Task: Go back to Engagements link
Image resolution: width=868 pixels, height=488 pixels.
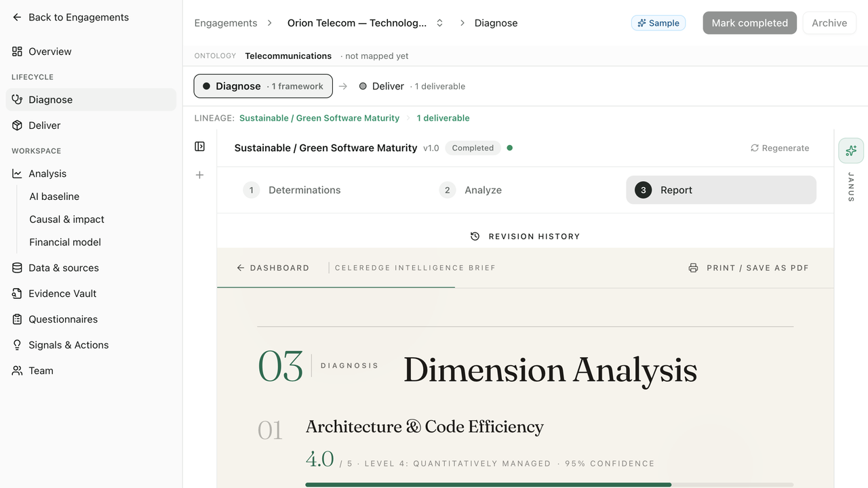Action: point(71,18)
